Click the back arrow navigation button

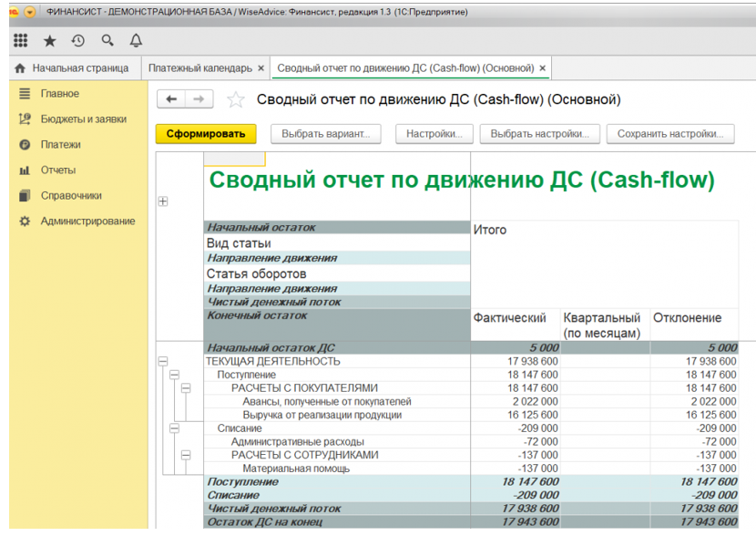[171, 99]
